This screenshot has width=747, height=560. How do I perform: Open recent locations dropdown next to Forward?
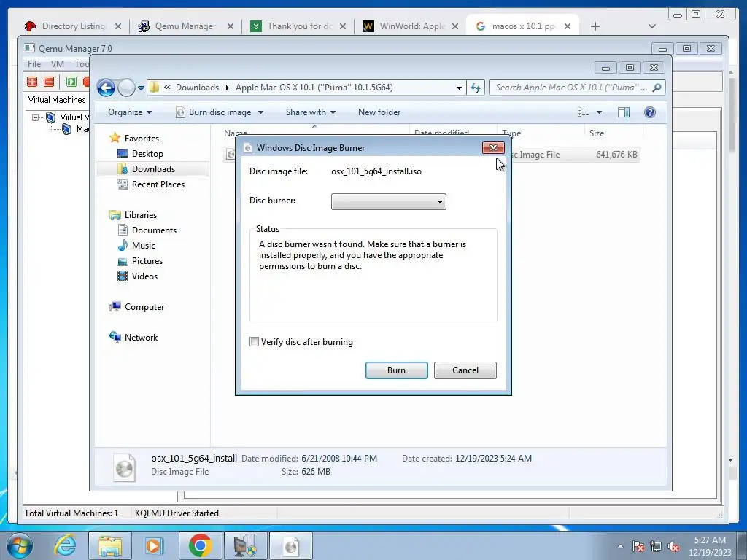pyautogui.click(x=141, y=88)
